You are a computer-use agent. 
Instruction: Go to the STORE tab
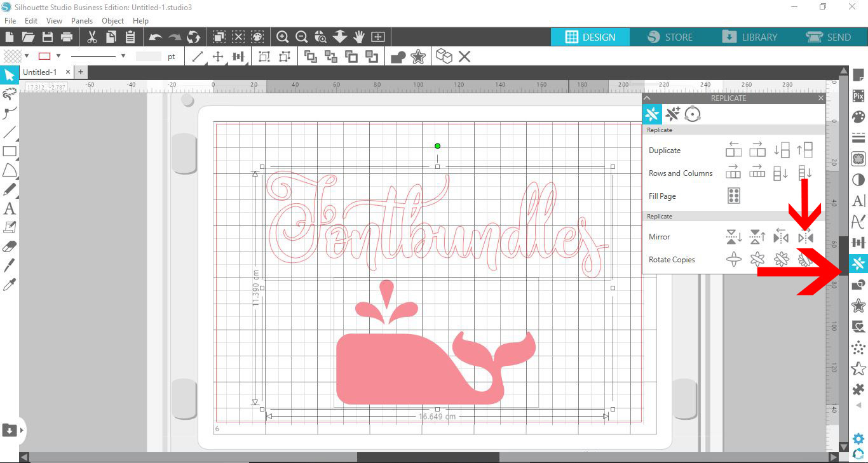tap(670, 37)
